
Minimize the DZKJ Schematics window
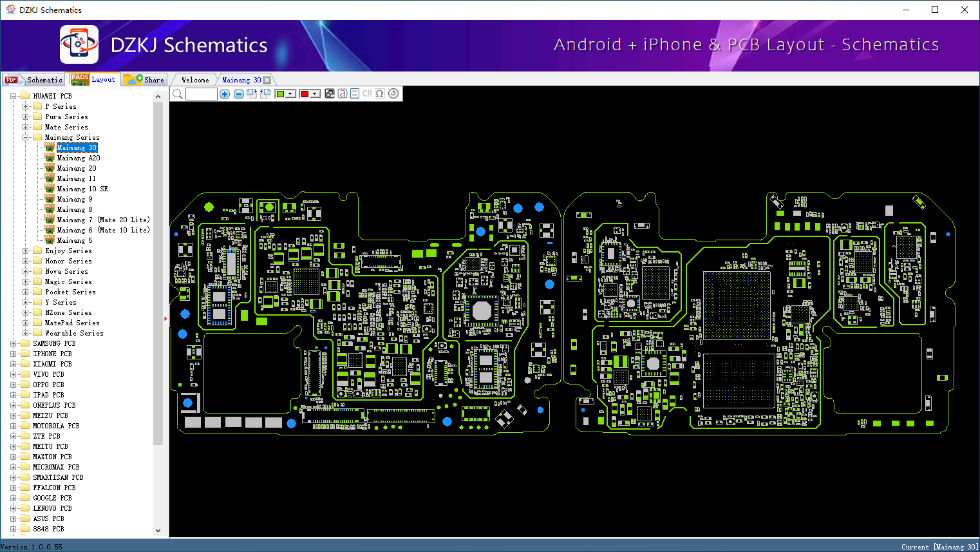906,10
